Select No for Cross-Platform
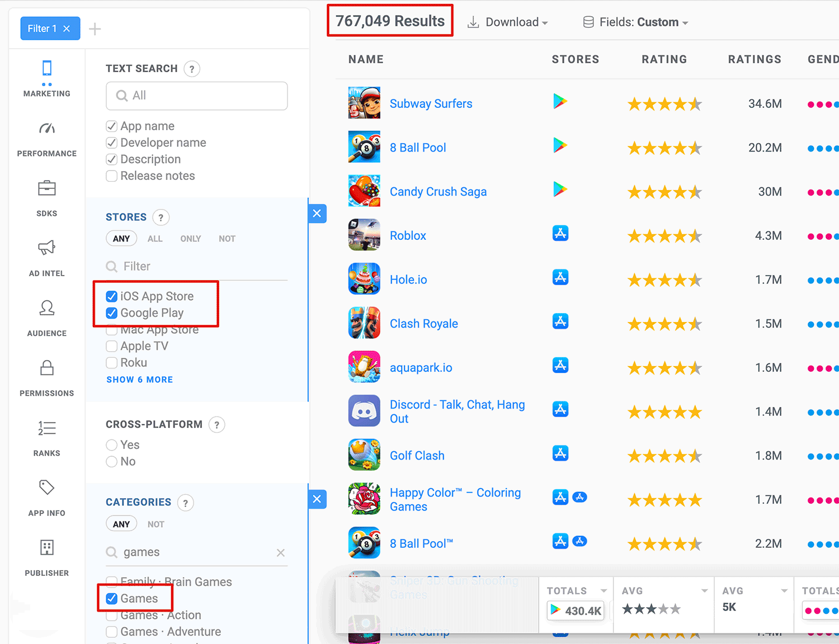The height and width of the screenshot is (644, 839). pos(112,462)
